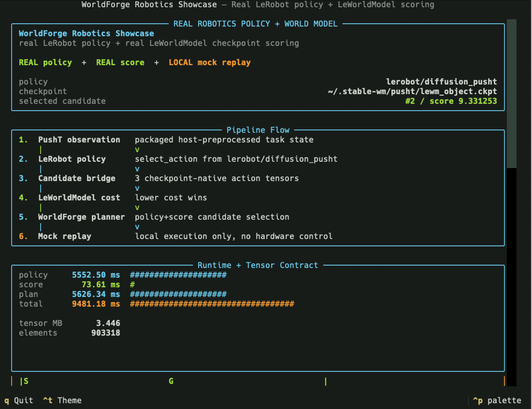Click the 'real LeRobot policy + real LeWorldModel checkpoint scoring' subtitle
The image size is (532, 409).
pos(159,43)
